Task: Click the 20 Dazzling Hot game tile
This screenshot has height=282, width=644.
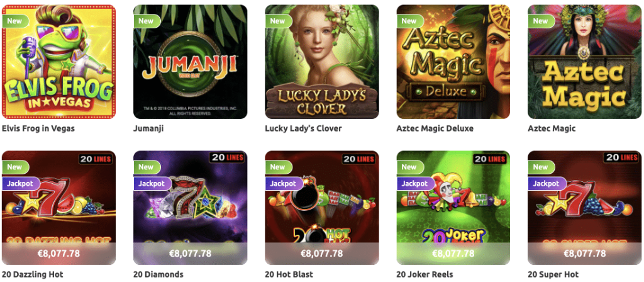Action: click(x=58, y=208)
